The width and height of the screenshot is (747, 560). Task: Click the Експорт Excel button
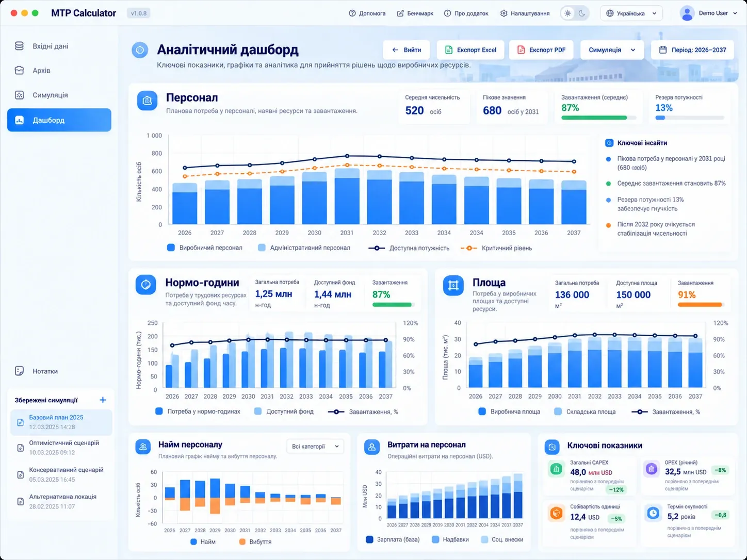coord(470,50)
